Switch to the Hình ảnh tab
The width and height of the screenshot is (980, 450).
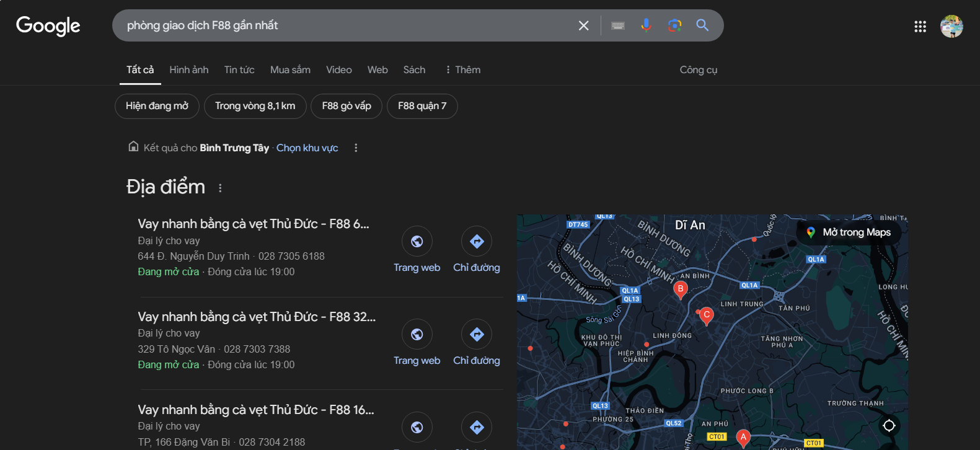tap(189, 69)
